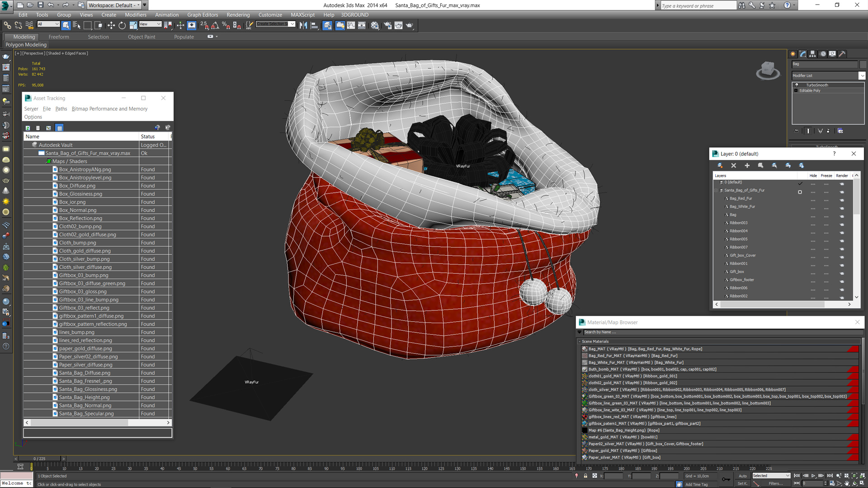Switch Asset Tracking to table view icon

pos(59,128)
